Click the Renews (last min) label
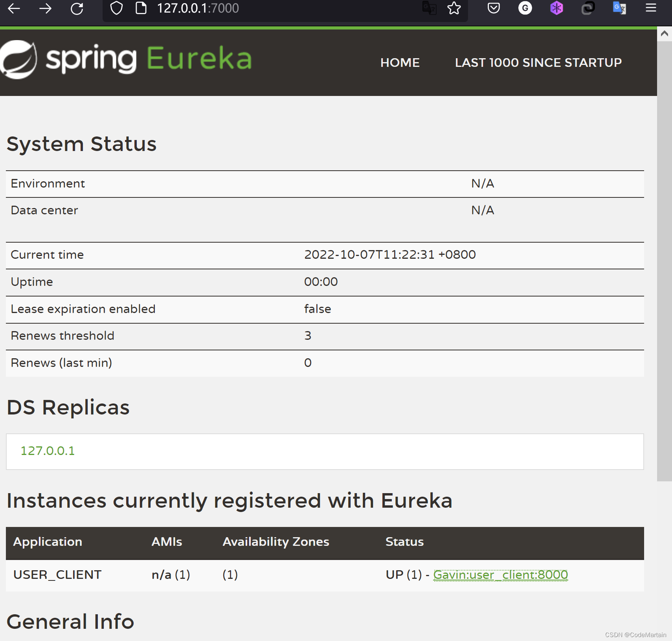This screenshot has width=672, height=641. click(x=61, y=363)
